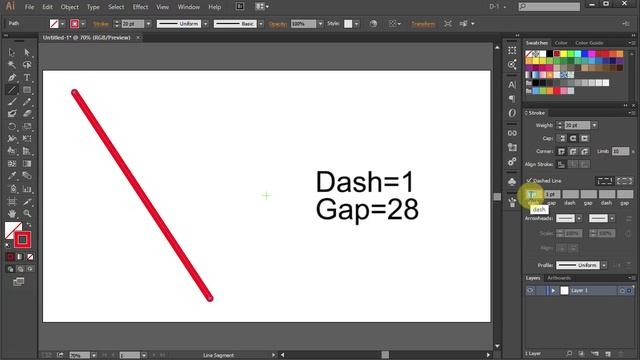Select the Paintbrush tool
This screenshot has width=640, height=360.
pyautogui.click(x=12, y=102)
